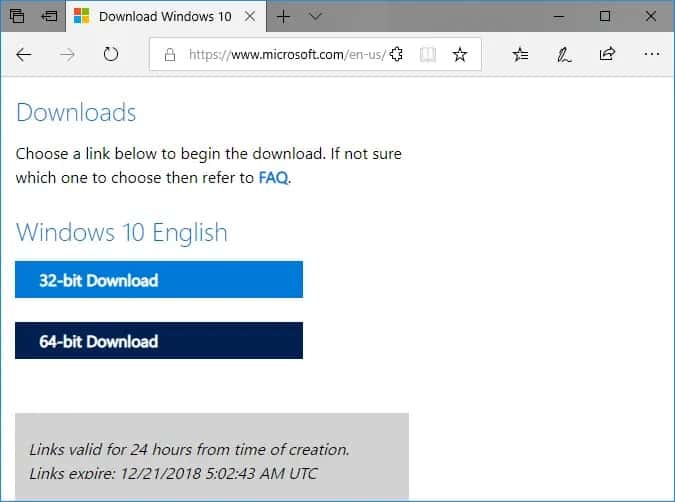Share this page icon
This screenshot has height=502, width=675.
607,54
